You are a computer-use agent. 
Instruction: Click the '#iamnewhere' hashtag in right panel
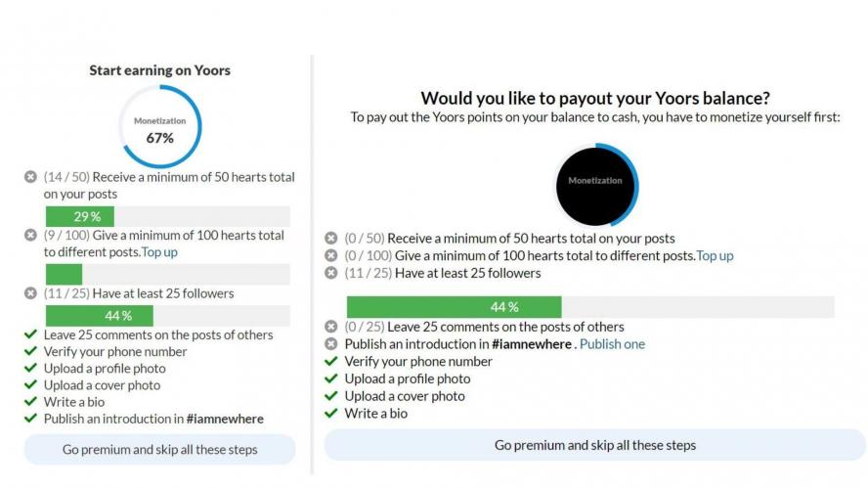coord(532,344)
